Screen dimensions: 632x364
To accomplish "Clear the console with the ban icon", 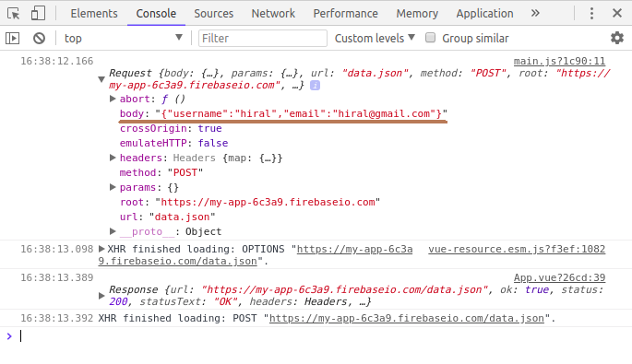I will pos(39,39).
